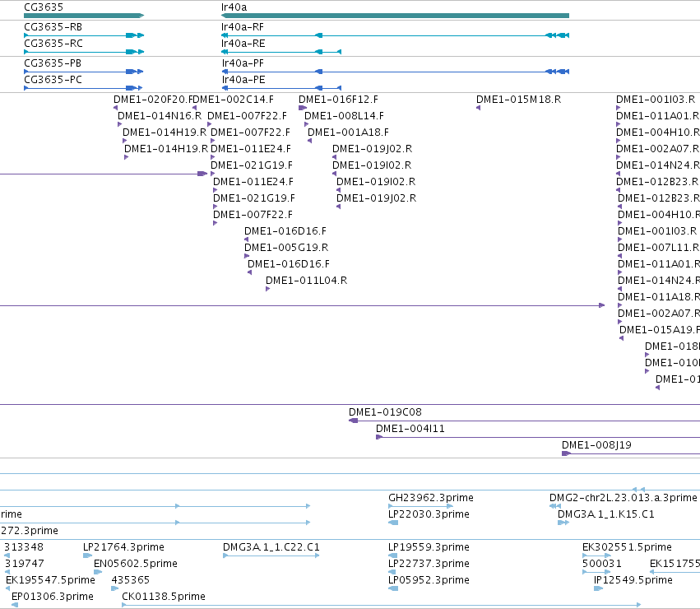700x609 pixels.
Task: Click the LP05952.3prime EST label
Action: (x=429, y=580)
